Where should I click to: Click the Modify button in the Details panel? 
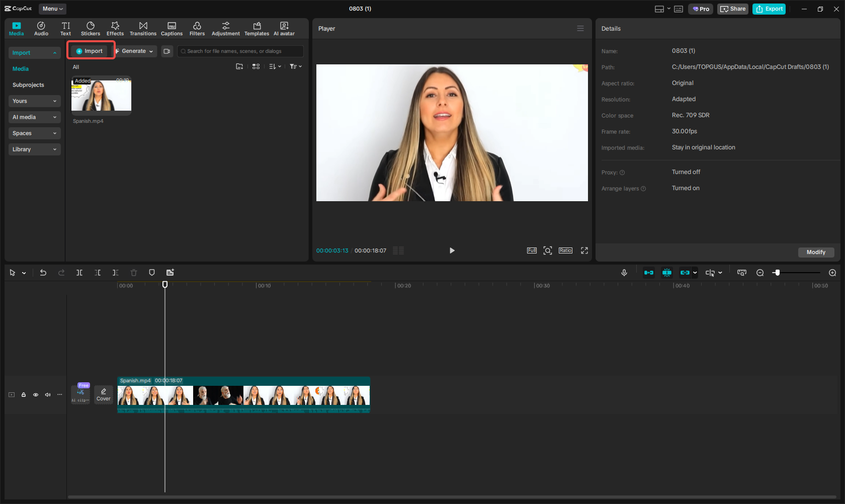click(816, 252)
